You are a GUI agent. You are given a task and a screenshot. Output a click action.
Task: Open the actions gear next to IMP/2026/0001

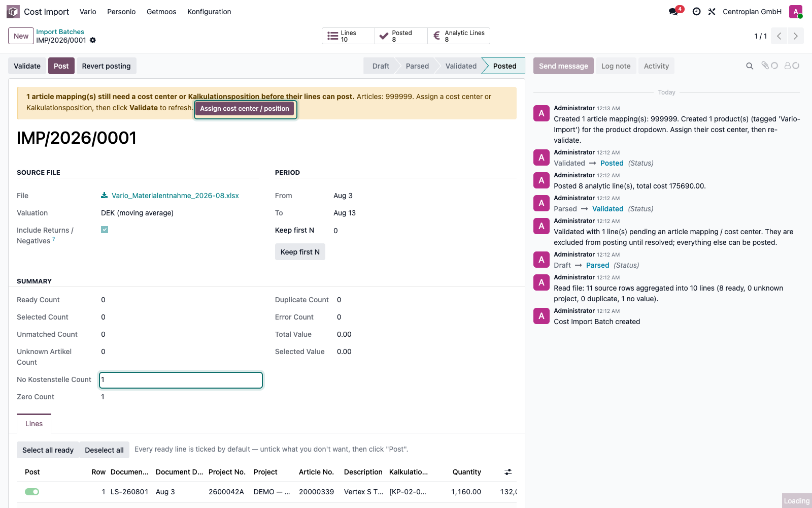(93, 40)
